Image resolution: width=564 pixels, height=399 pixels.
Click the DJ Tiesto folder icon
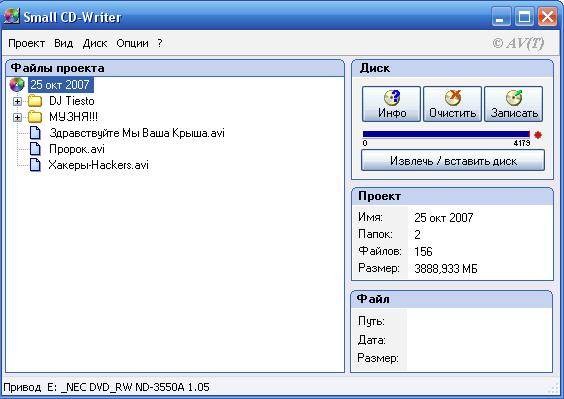click(35, 101)
